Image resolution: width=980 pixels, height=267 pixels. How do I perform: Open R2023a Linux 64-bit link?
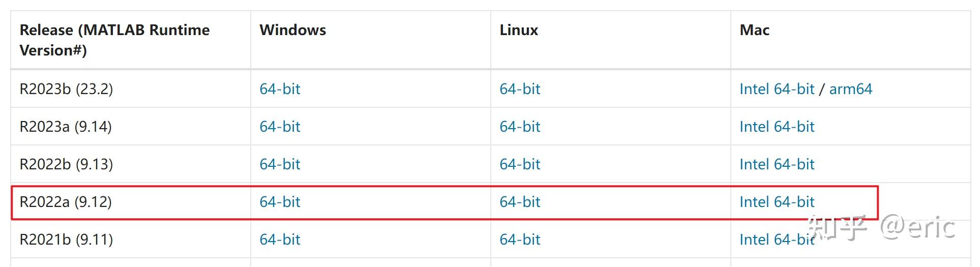[520, 127]
